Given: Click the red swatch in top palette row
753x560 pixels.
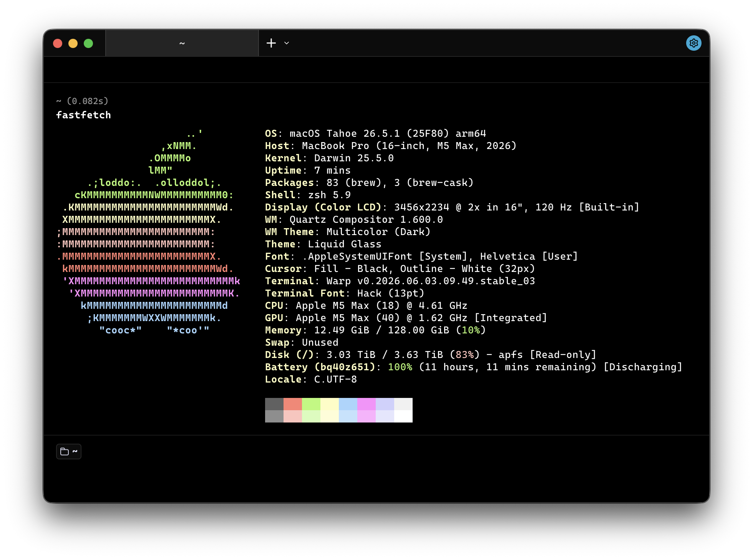Looking at the screenshot, I should [x=293, y=404].
